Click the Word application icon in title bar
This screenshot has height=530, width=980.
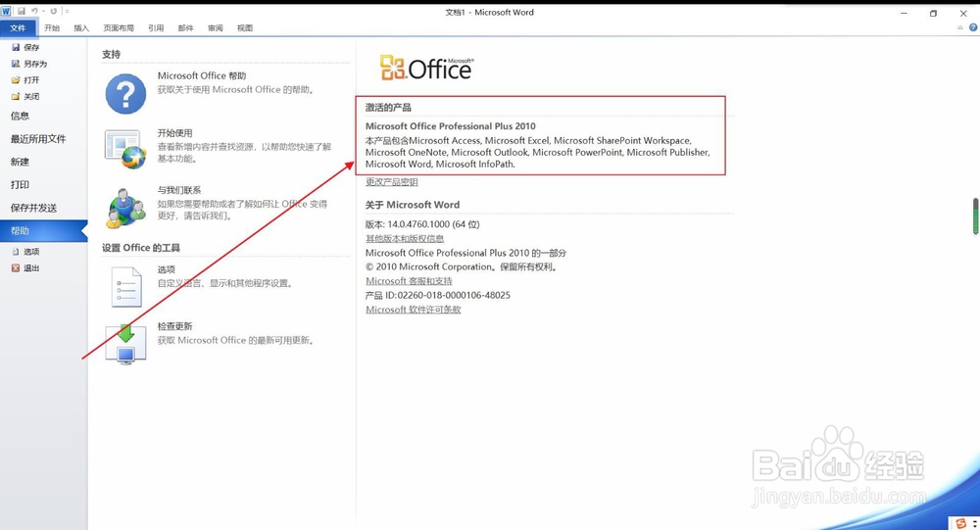tap(6, 11)
